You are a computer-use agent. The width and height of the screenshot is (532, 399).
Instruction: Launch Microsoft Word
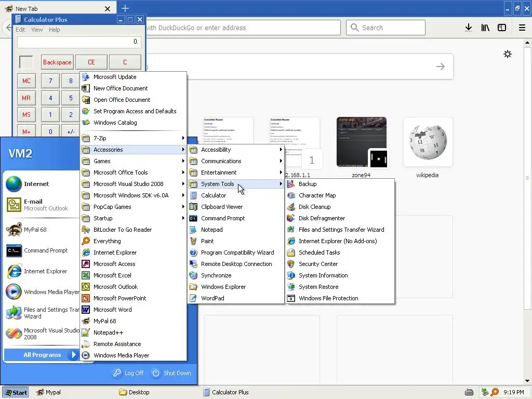click(134, 310)
